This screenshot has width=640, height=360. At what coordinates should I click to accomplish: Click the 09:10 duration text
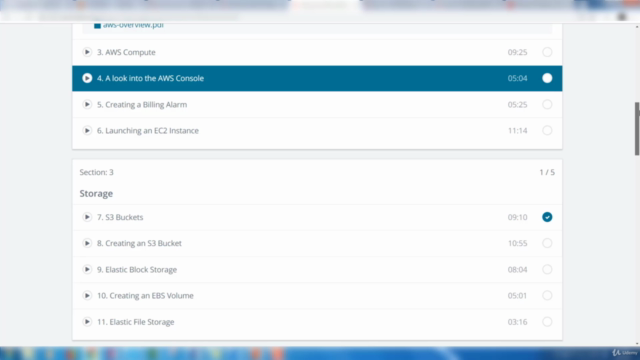coord(517,217)
